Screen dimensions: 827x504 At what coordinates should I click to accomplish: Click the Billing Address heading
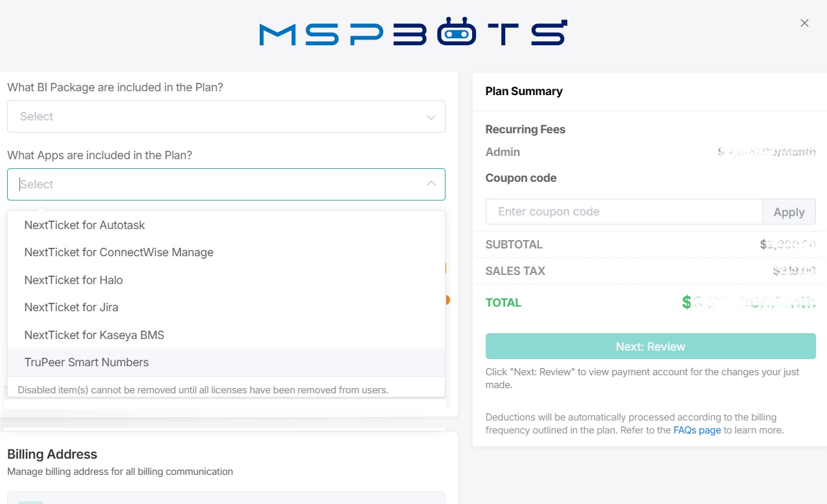(52, 454)
